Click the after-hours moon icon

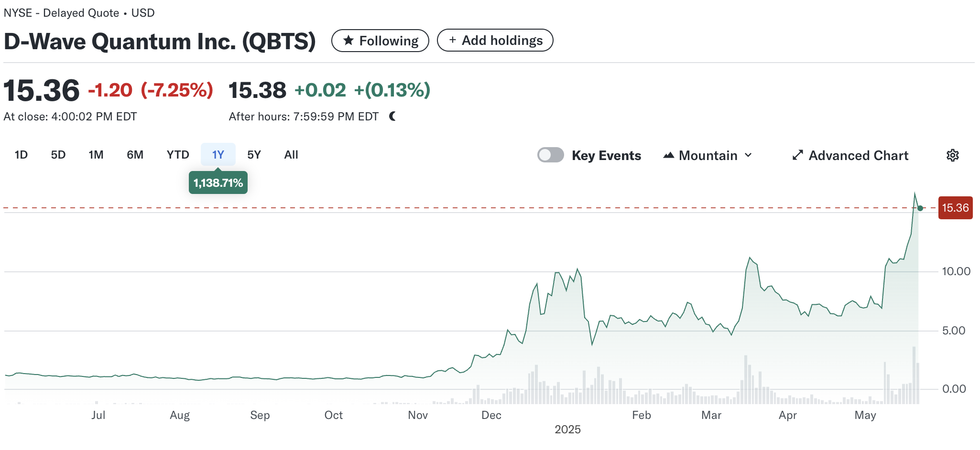tap(392, 116)
